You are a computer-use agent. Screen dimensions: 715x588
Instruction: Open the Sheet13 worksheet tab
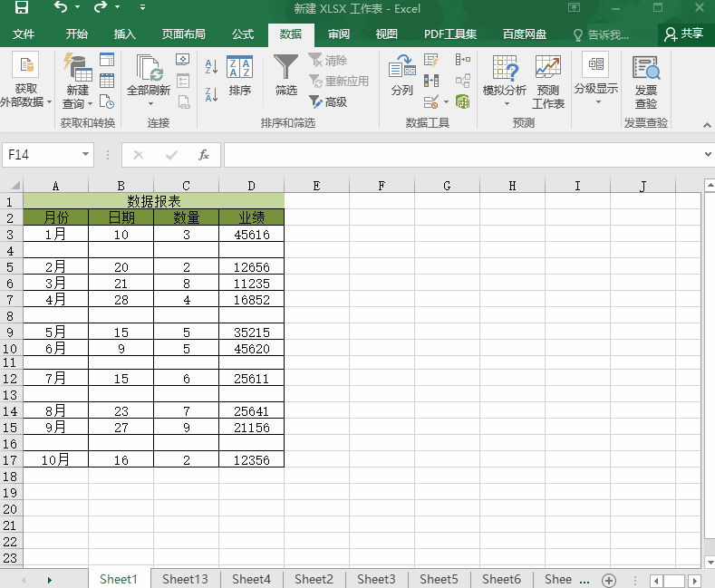pos(185,579)
